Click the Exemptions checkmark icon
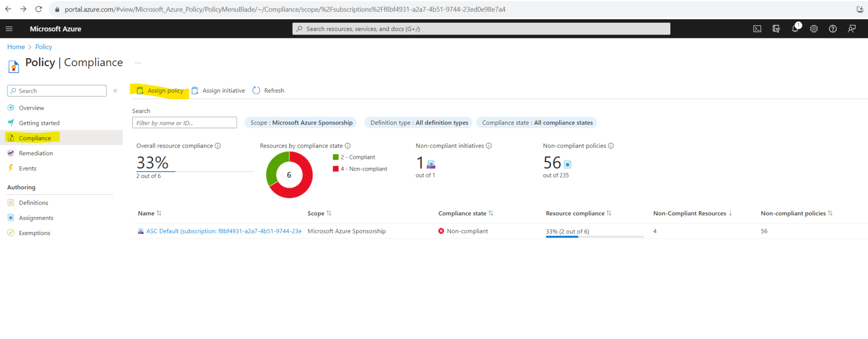This screenshot has height=339, width=868. click(x=12, y=233)
